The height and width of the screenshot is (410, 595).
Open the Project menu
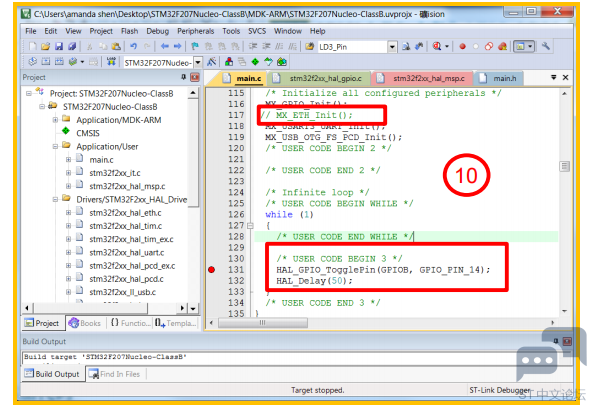click(x=101, y=31)
